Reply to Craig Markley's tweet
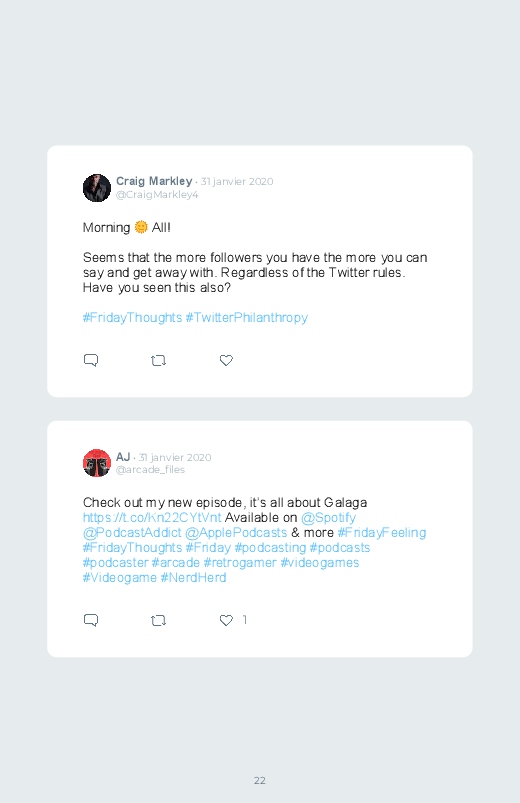The height and width of the screenshot is (803, 520). click(x=91, y=361)
